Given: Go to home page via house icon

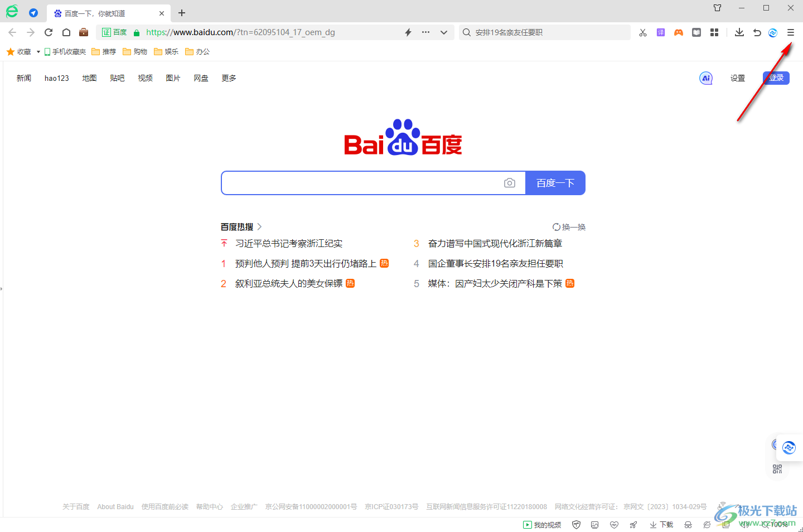Looking at the screenshot, I should click(x=66, y=32).
